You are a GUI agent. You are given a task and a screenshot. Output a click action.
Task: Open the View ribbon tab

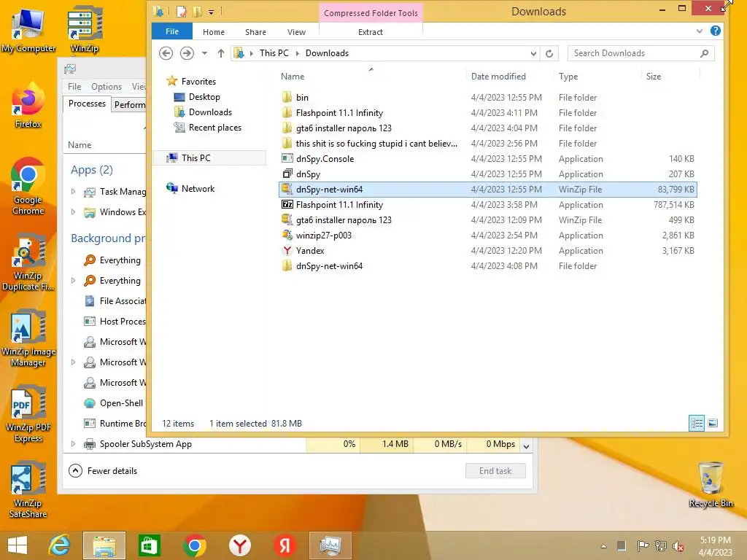[296, 32]
